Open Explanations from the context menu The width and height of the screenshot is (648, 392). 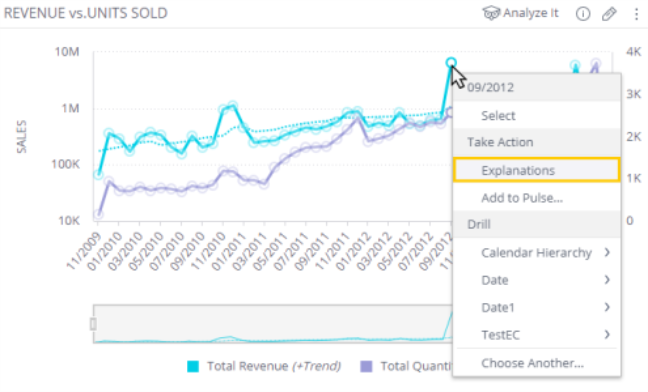pyautogui.click(x=536, y=170)
